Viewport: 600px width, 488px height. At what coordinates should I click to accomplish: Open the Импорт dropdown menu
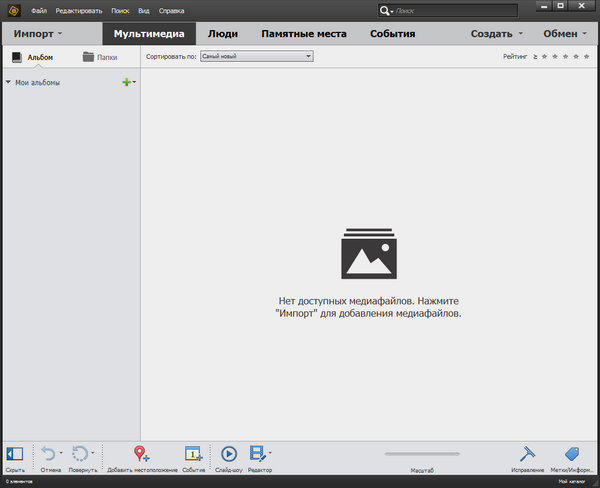point(37,34)
